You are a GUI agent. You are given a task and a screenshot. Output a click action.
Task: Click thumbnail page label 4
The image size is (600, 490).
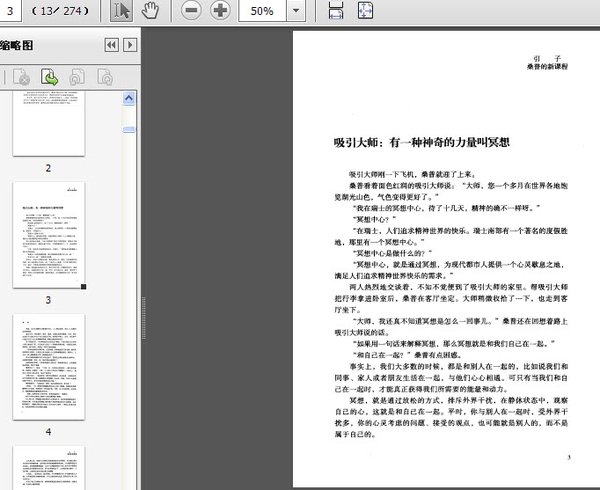[x=48, y=432]
